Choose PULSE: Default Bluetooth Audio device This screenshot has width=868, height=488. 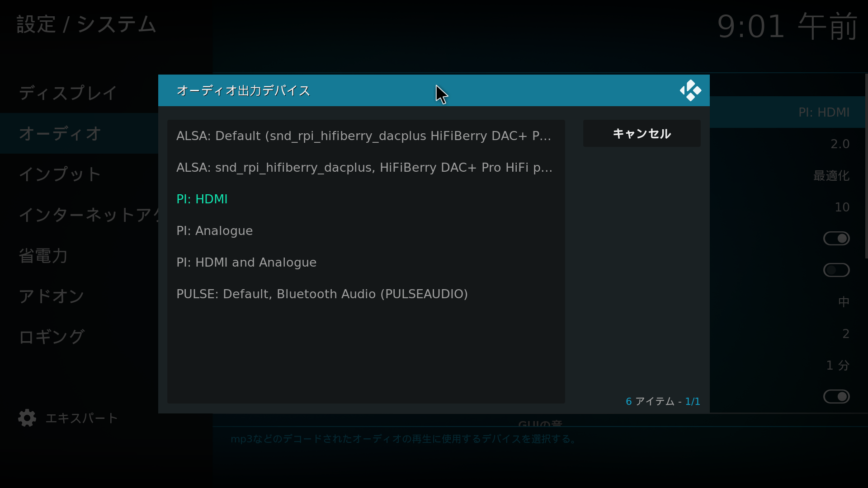(322, 294)
